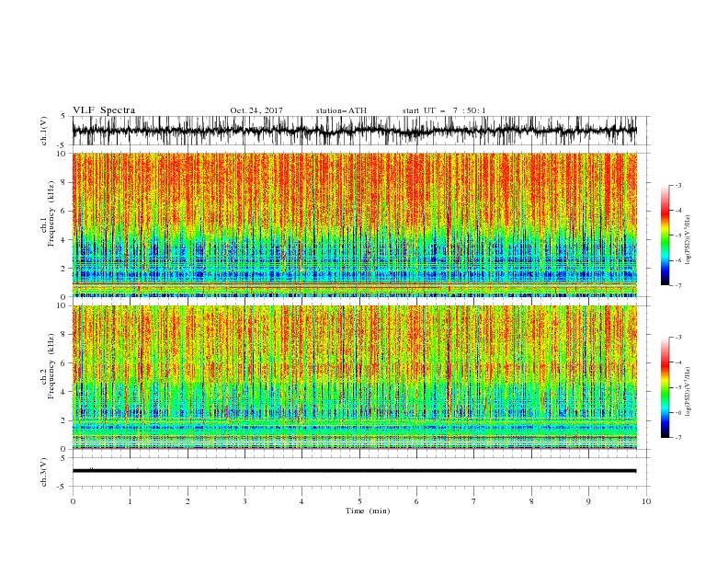Click the "-7" value on lower colorbar

[678, 437]
